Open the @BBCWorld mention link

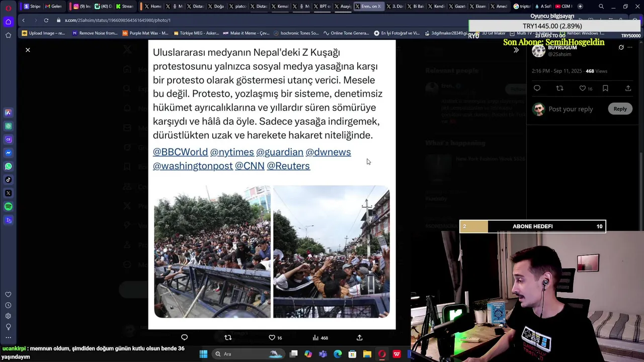click(180, 152)
